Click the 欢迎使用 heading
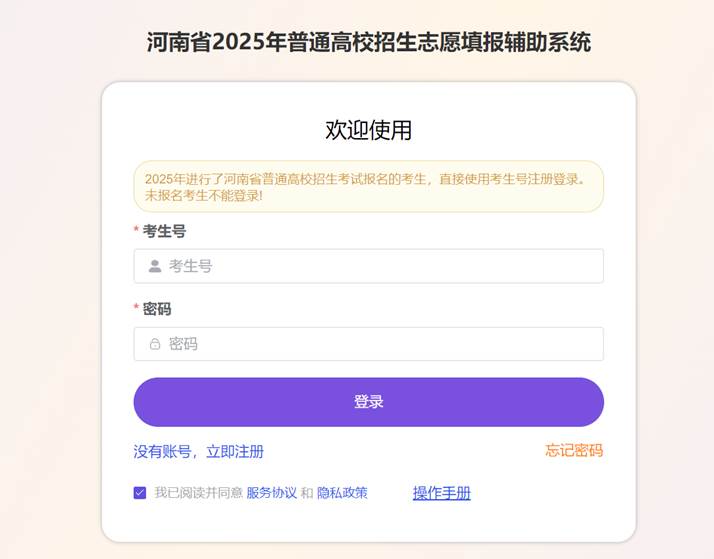Image resolution: width=714 pixels, height=559 pixels. click(368, 130)
